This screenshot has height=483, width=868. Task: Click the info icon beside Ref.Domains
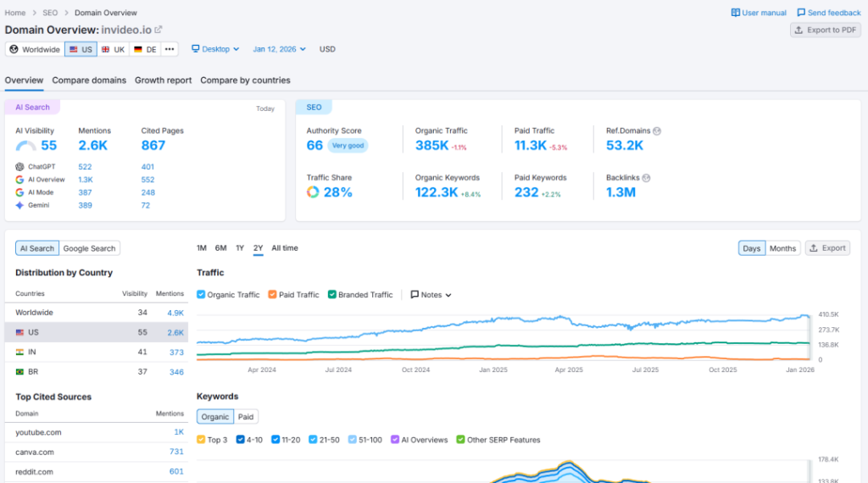point(658,131)
